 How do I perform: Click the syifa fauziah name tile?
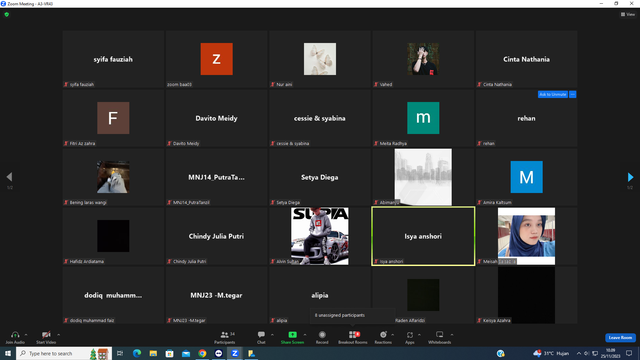point(113,59)
